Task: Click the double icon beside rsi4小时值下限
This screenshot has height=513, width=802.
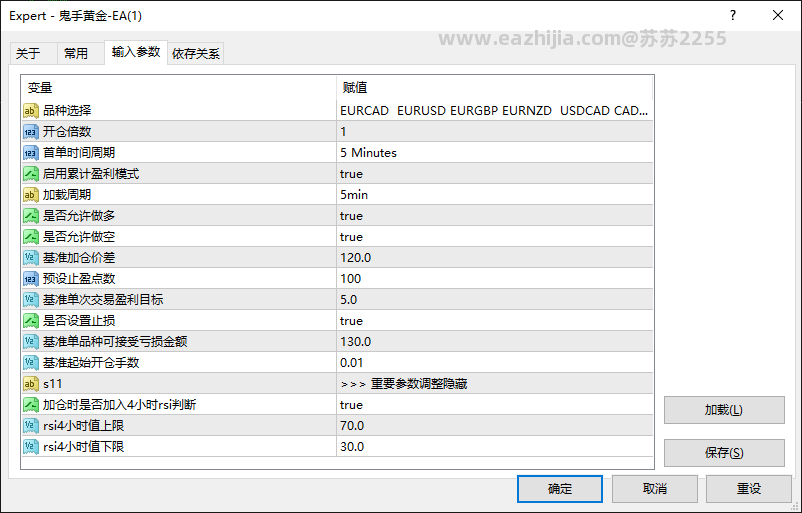Action: (31, 447)
